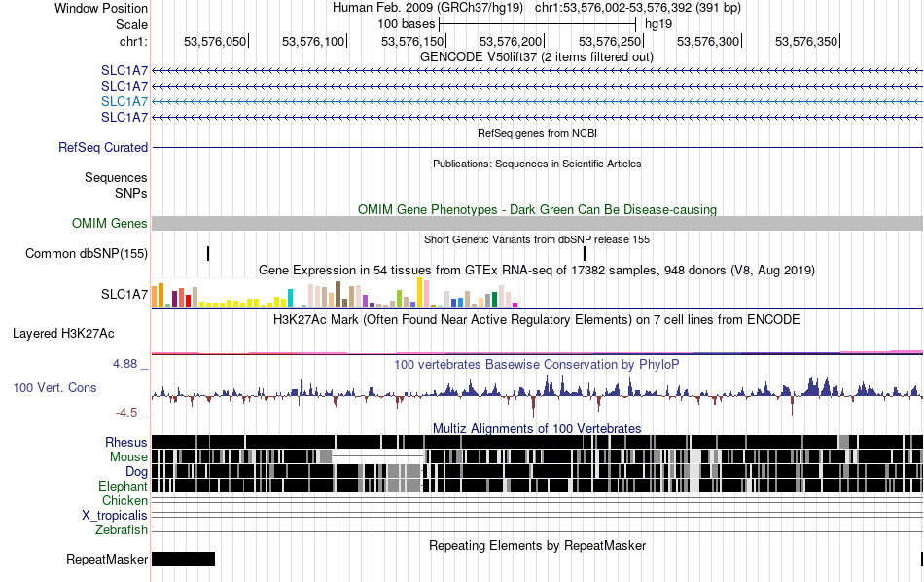
Task: Click the gray OMIM Genes bar
Action: point(538,223)
